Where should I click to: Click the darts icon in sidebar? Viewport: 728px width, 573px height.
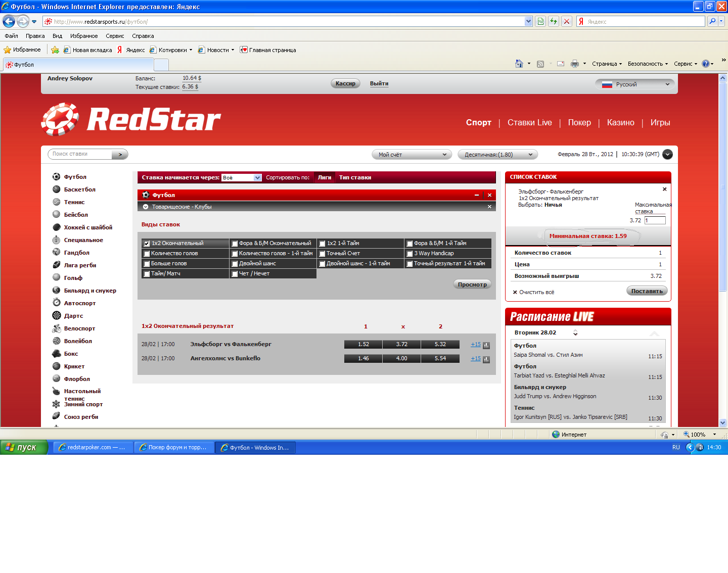coord(57,315)
